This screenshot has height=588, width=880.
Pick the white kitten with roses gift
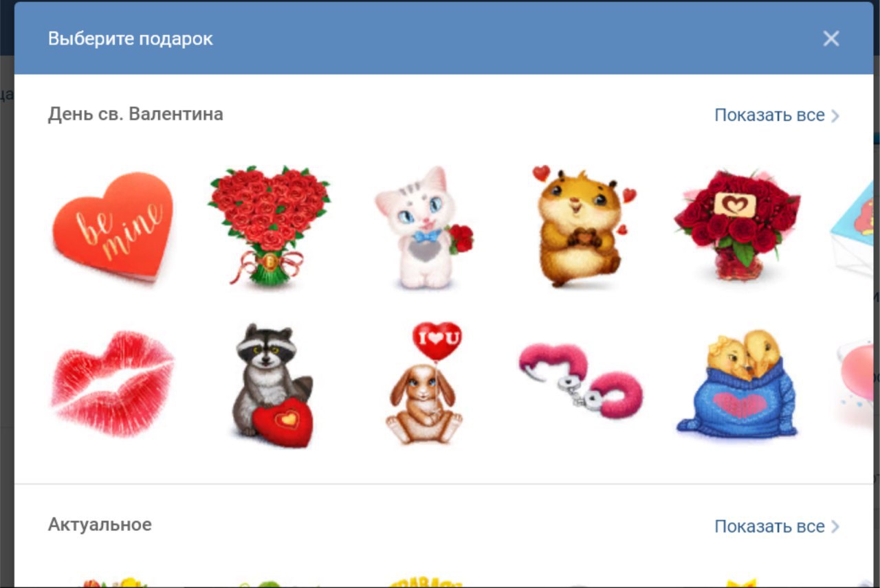(x=424, y=227)
